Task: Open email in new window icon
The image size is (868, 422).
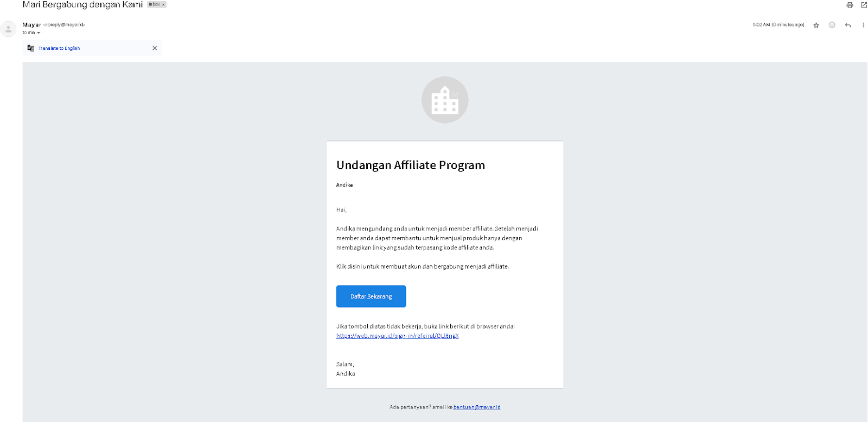Action: 864,5
